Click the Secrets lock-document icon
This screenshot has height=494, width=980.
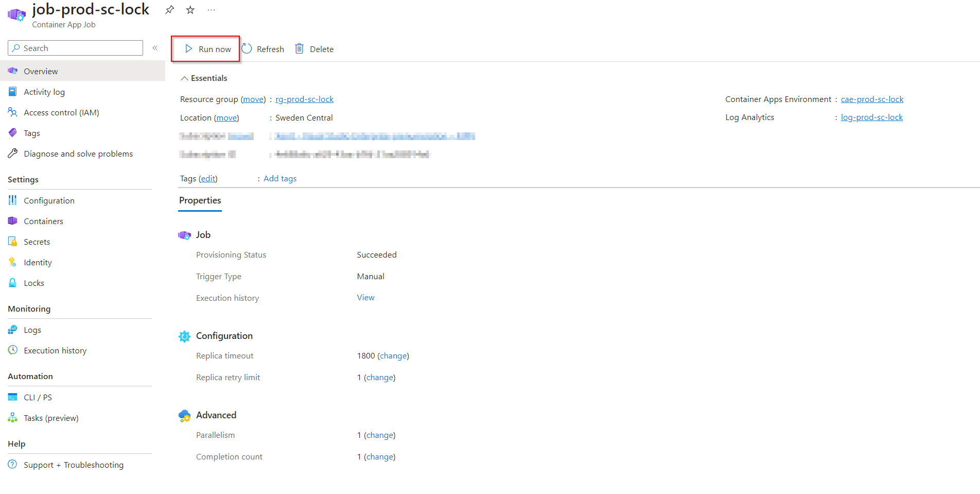click(12, 241)
